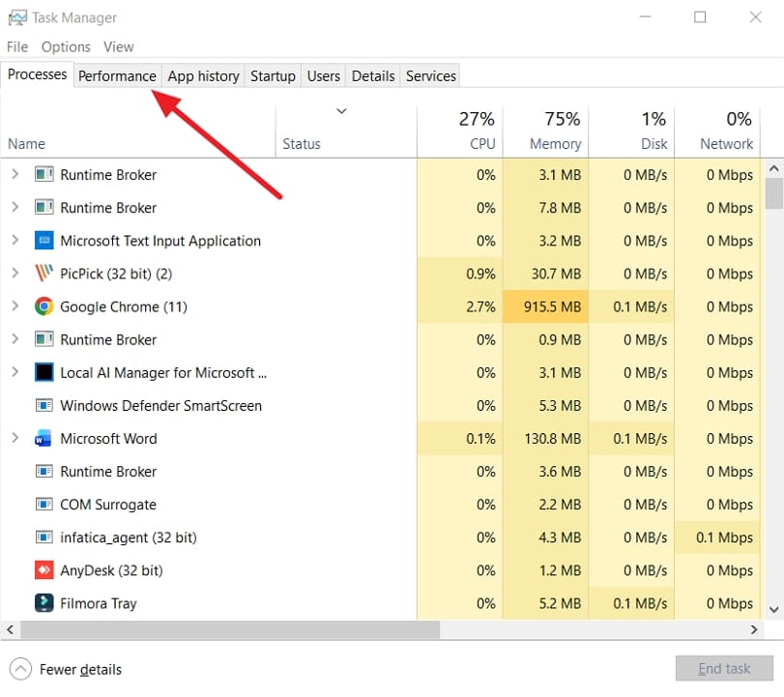Click the Filmora Tray icon

click(44, 603)
